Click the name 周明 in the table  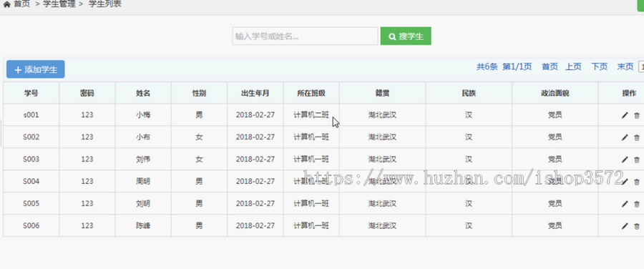pyautogui.click(x=143, y=182)
